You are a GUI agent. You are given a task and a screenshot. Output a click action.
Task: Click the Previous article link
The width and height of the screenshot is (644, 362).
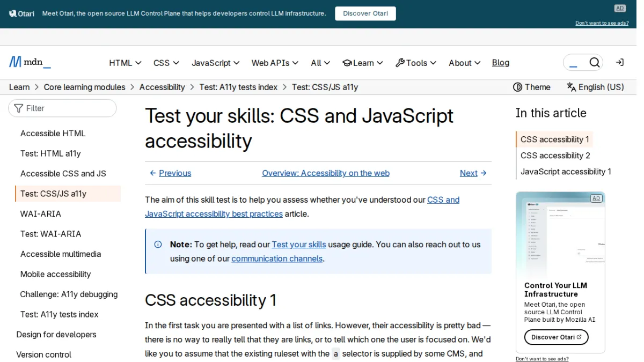coord(170,173)
